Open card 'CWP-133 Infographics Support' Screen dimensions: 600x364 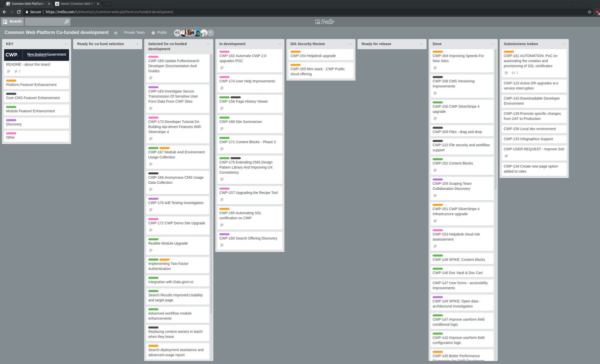tap(533, 139)
